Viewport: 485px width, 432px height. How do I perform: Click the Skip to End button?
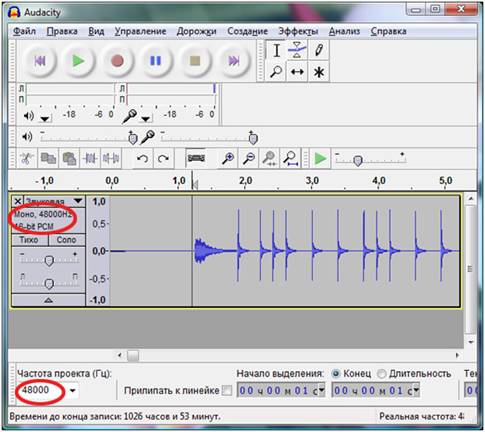tap(234, 61)
